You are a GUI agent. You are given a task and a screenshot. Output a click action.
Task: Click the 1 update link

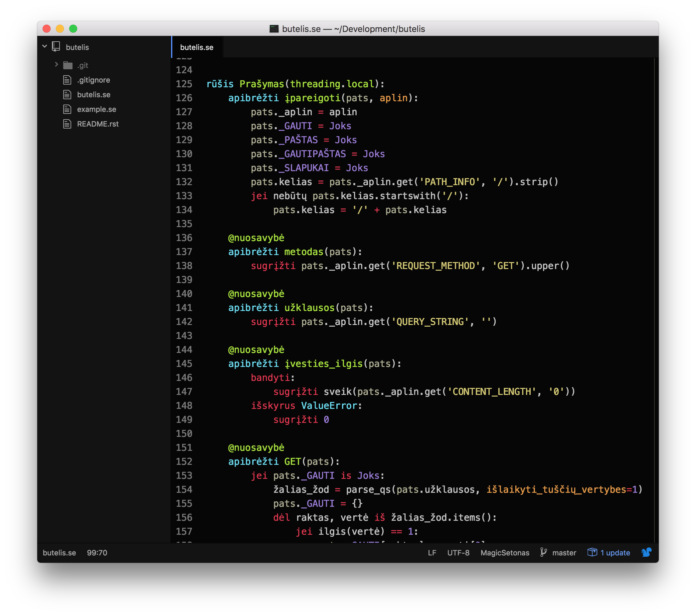pyautogui.click(x=614, y=553)
